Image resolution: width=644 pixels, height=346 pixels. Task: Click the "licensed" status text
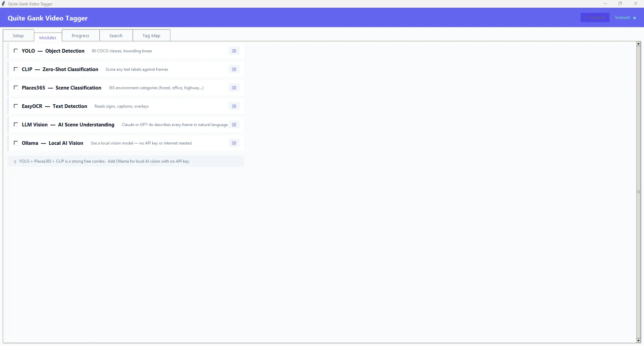623,17
